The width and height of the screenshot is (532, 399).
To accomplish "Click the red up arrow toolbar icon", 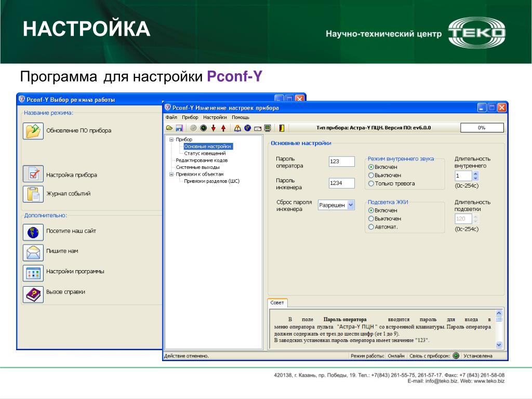I will click(223, 128).
